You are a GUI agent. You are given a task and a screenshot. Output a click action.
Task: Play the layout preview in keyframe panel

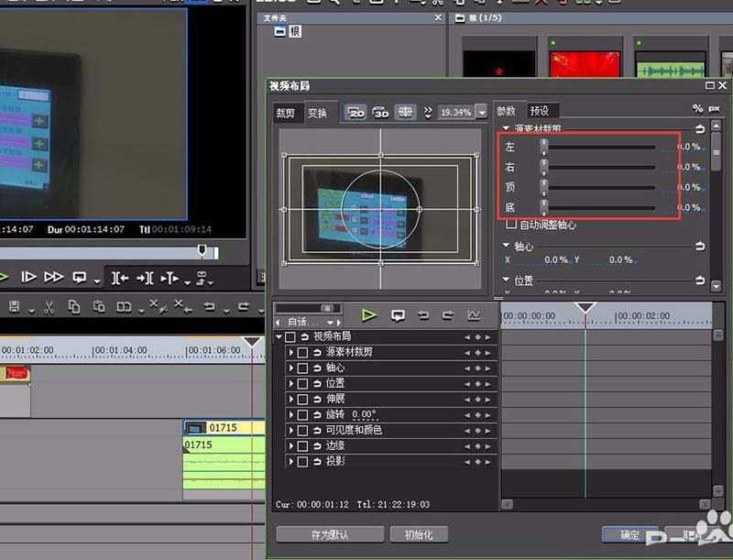pyautogui.click(x=369, y=315)
